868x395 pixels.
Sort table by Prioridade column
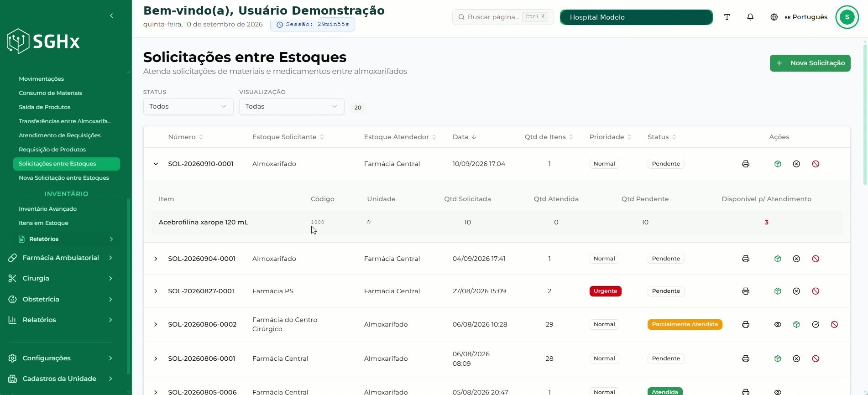click(x=610, y=137)
